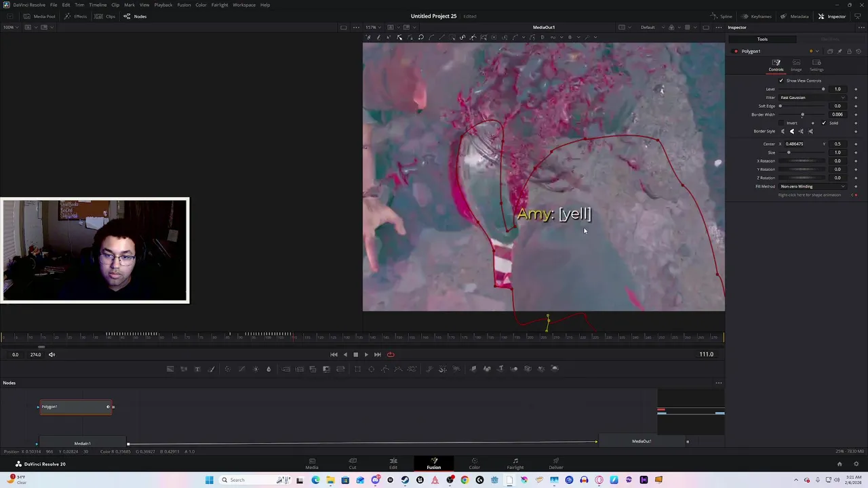
Task: Add a Text+ node from toolbar
Action: (x=197, y=369)
